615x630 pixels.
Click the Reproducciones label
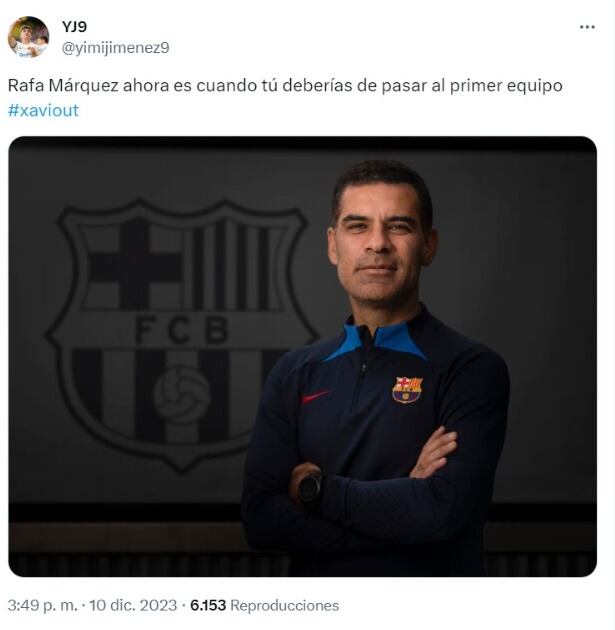pyautogui.click(x=285, y=605)
